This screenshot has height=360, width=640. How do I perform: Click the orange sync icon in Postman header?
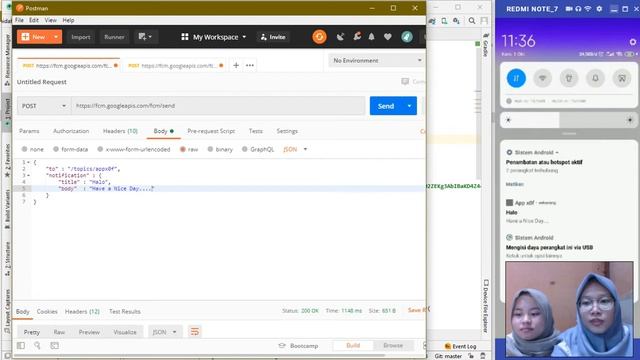[x=319, y=37]
